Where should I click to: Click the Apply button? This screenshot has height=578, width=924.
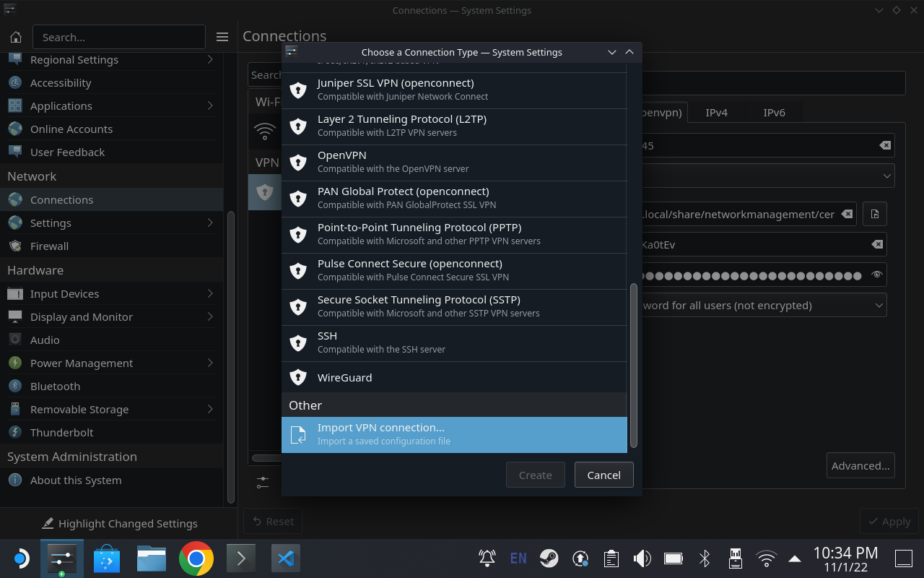tap(889, 521)
